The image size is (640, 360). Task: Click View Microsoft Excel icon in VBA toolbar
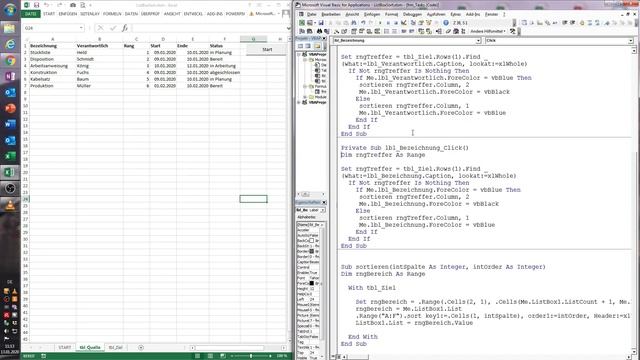point(302,23)
